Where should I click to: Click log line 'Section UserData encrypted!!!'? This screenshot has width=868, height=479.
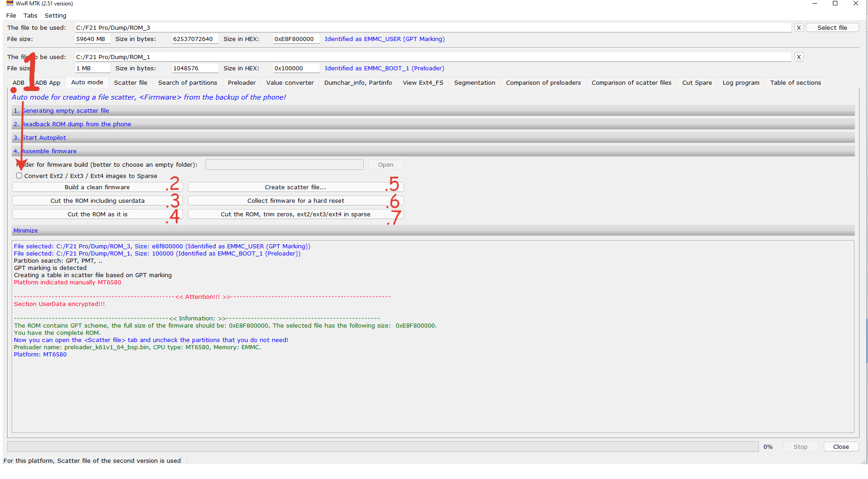(59, 304)
